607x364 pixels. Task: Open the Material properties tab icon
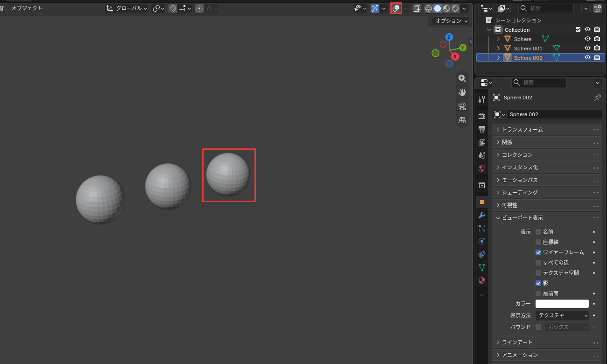[x=482, y=280]
